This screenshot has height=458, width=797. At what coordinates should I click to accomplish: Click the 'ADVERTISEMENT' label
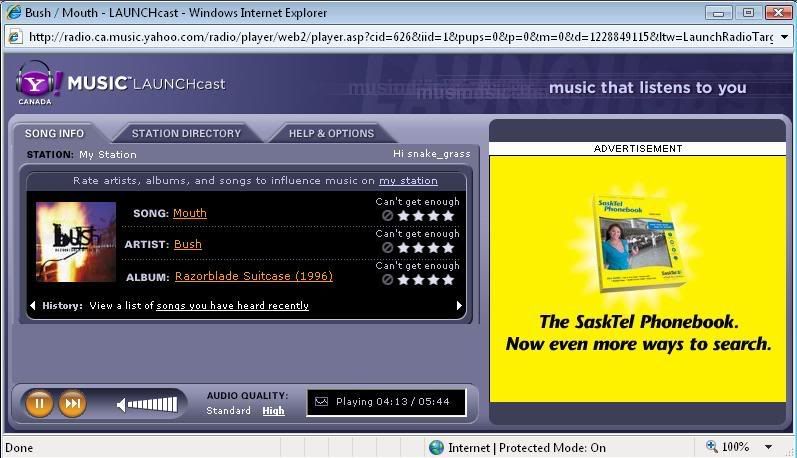click(x=638, y=148)
